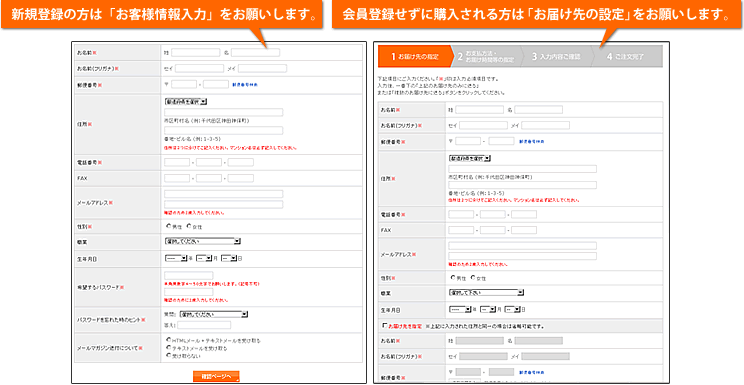Image resolution: width=744 pixels, height=385 pixels.
Task: Tick the お届け先を指定 checkbox
Action: pyautogui.click(x=384, y=326)
